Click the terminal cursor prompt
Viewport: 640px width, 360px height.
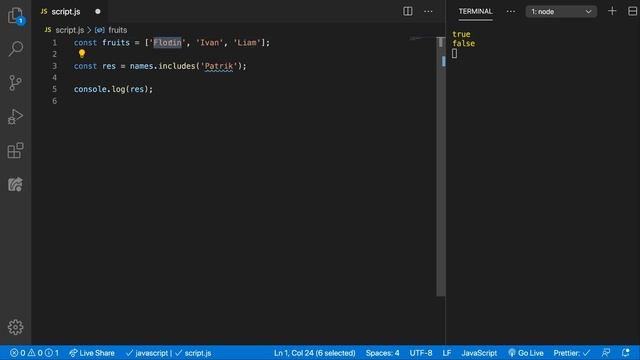tap(454, 53)
